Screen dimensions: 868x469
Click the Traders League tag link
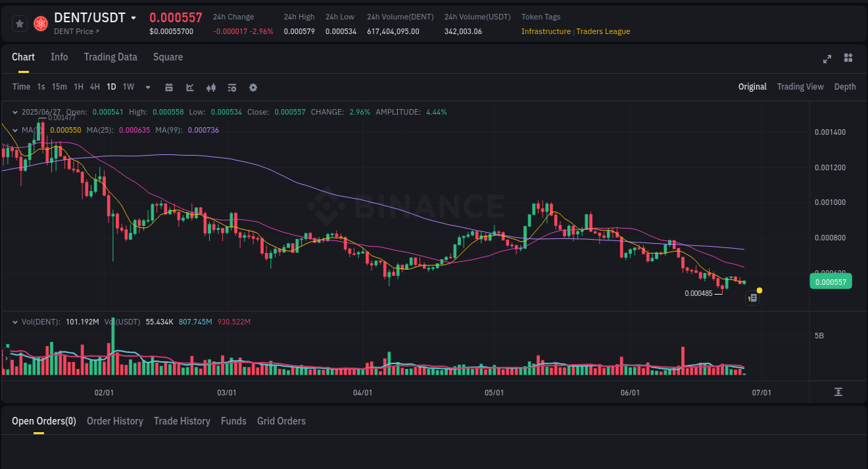pyautogui.click(x=603, y=31)
